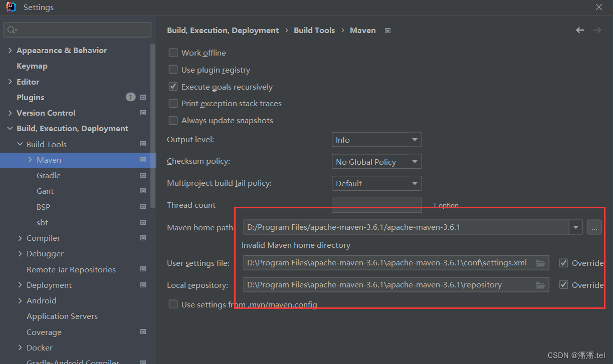Collapse the Build Tools node

20,144
